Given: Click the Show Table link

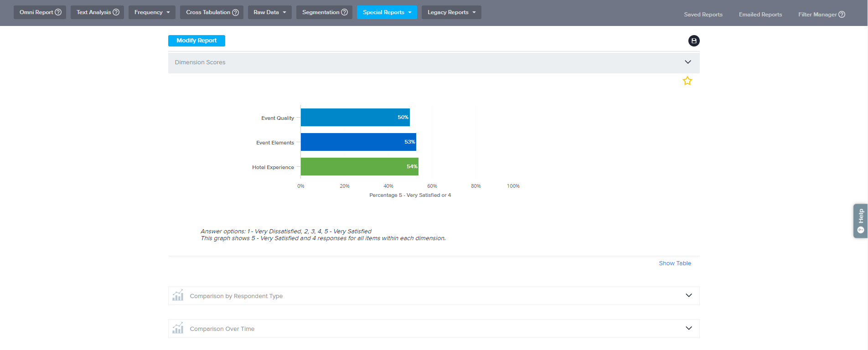Looking at the screenshot, I should [675, 263].
